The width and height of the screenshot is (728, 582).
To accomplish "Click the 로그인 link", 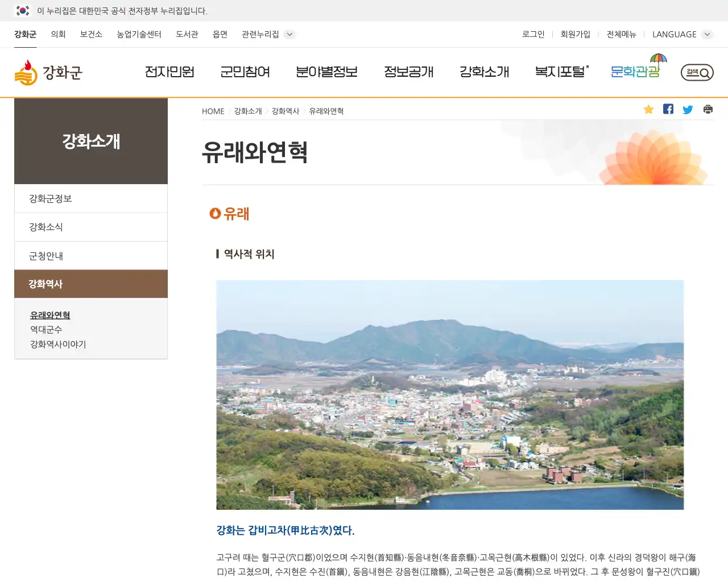I will (532, 34).
